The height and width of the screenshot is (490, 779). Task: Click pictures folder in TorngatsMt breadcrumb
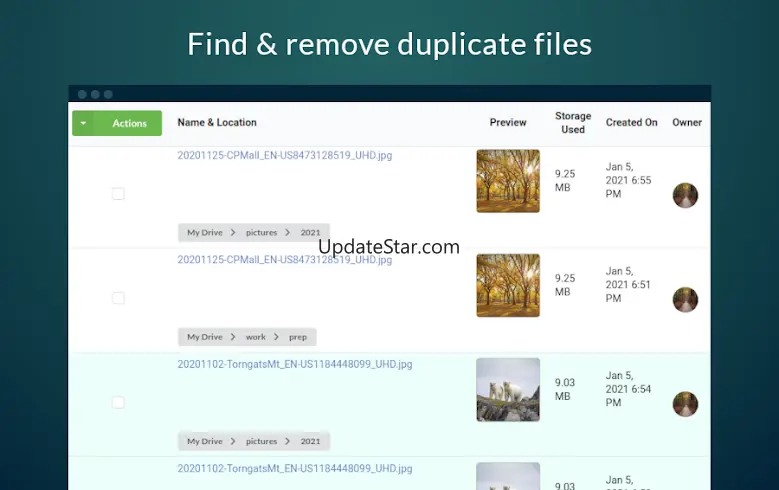[261, 441]
